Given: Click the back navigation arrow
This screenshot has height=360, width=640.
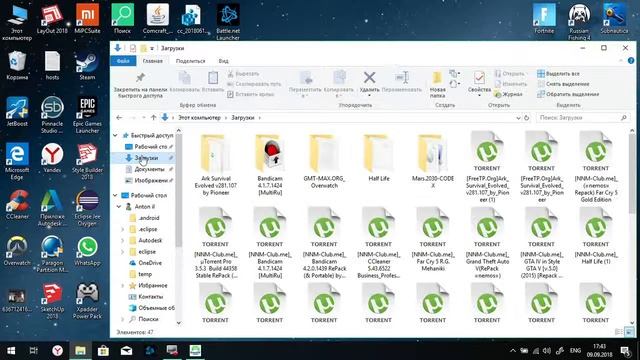Looking at the screenshot, I should 119,118.
